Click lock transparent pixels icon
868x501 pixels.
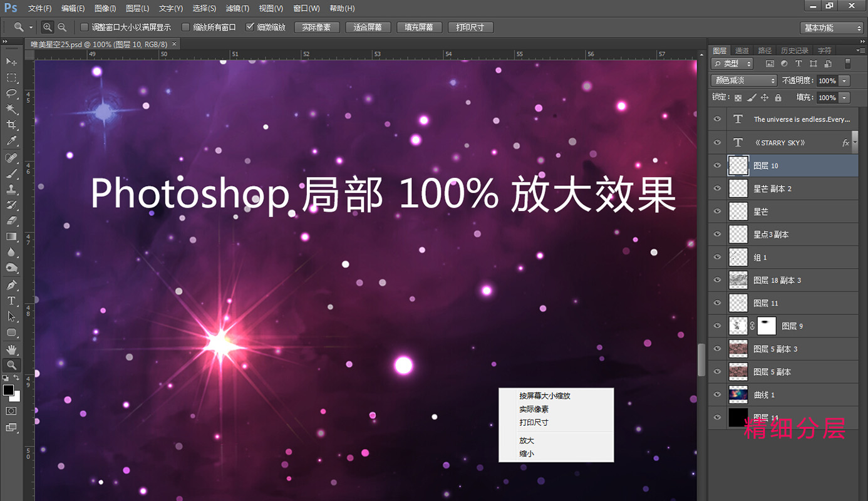pyautogui.click(x=738, y=98)
